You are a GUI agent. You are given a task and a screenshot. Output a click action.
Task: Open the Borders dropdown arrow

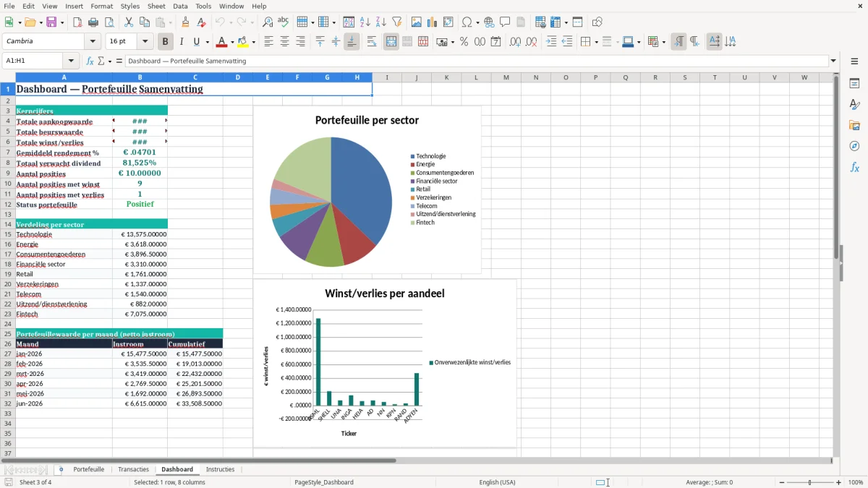tap(595, 42)
